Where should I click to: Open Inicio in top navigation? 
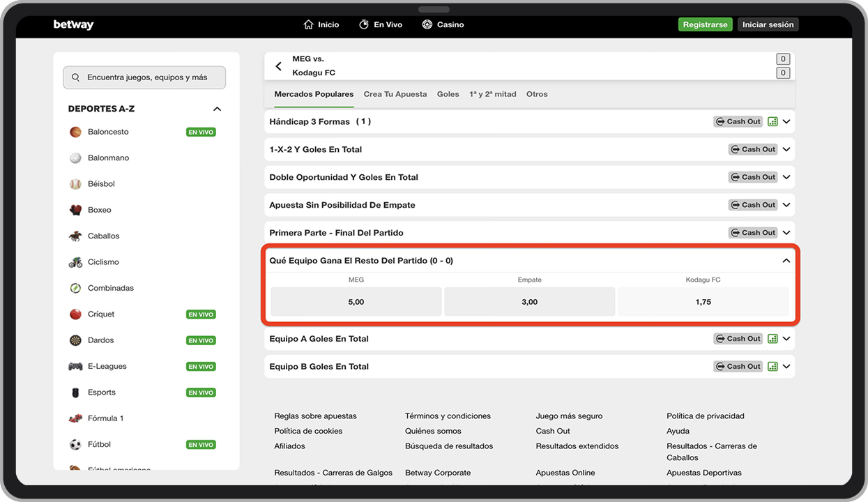[x=321, y=24]
